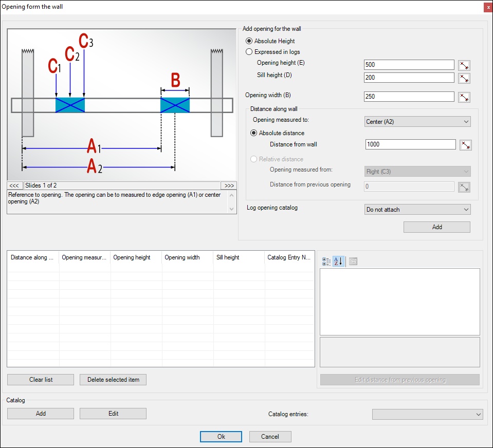The height and width of the screenshot is (448, 493).
Task: Click the Categorized view icon in property grid
Action: 326,262
